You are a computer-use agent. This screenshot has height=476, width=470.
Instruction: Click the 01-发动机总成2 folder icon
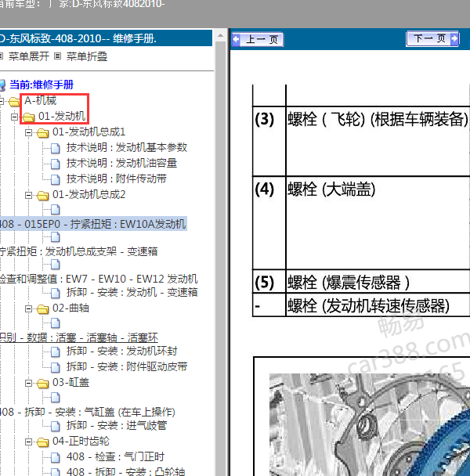coord(42,196)
